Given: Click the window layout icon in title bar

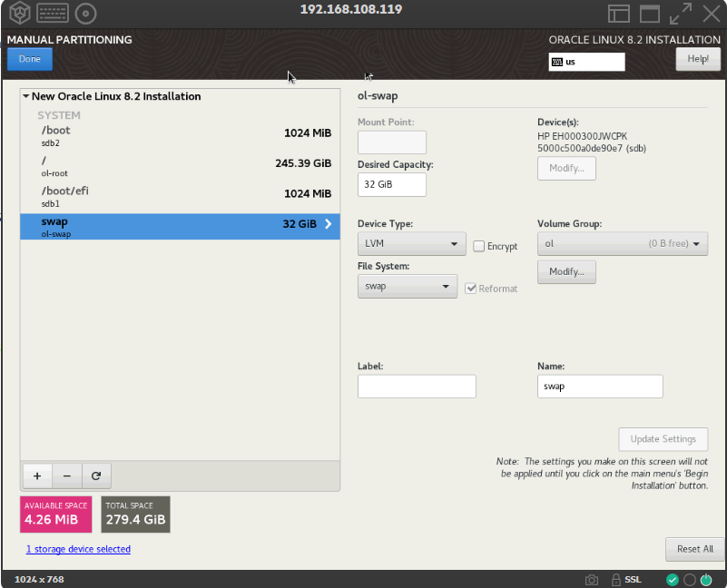Looking at the screenshot, I should 618,14.
